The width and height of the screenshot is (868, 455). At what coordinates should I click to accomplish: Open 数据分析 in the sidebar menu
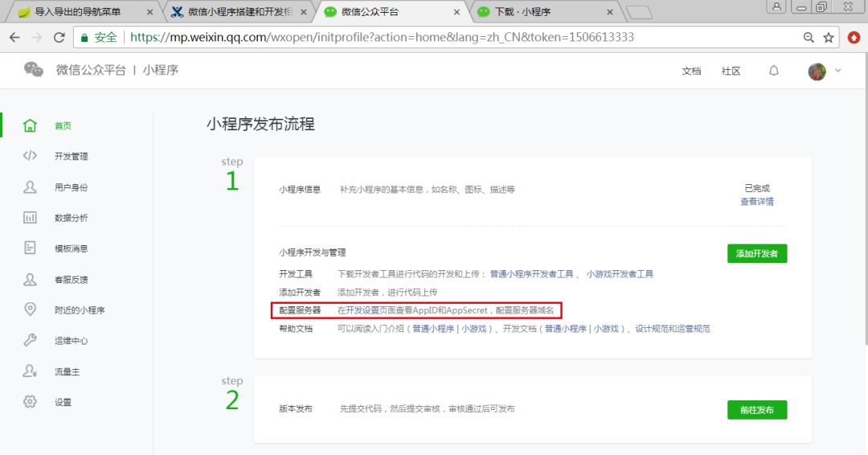point(71,218)
